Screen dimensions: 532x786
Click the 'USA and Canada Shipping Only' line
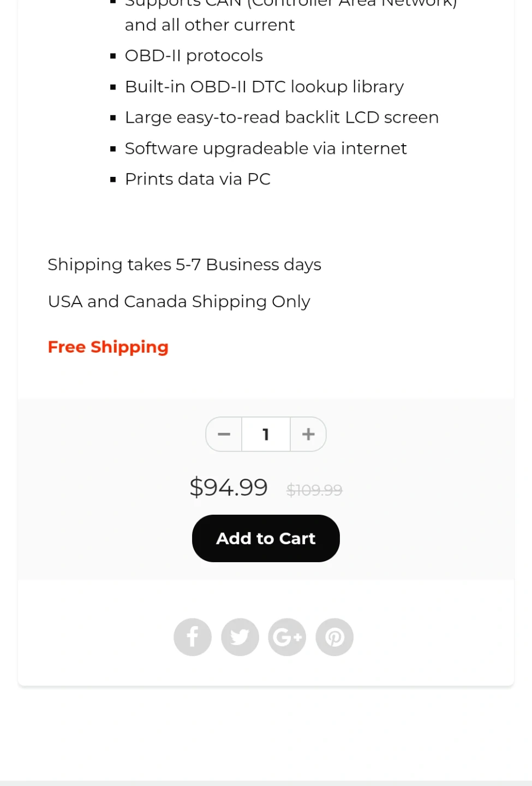tap(179, 301)
